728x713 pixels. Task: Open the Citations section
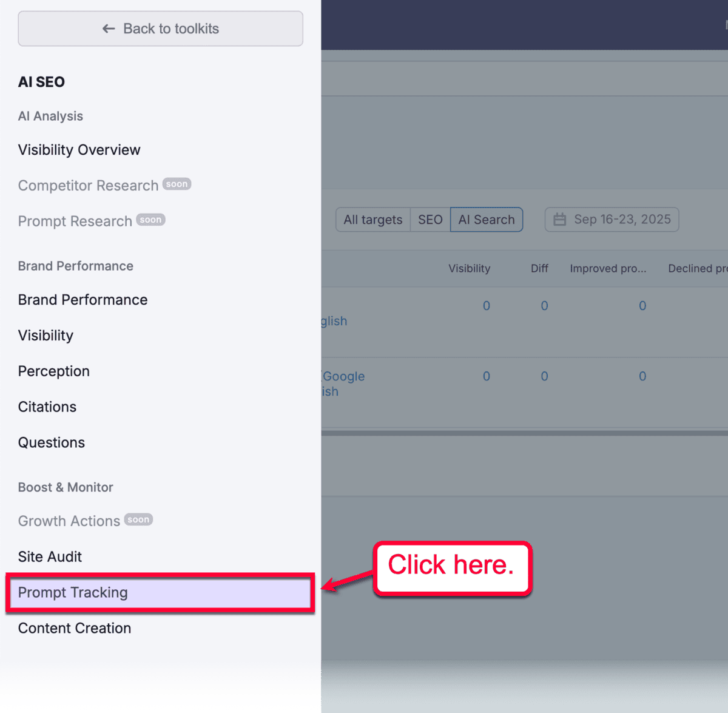point(47,407)
